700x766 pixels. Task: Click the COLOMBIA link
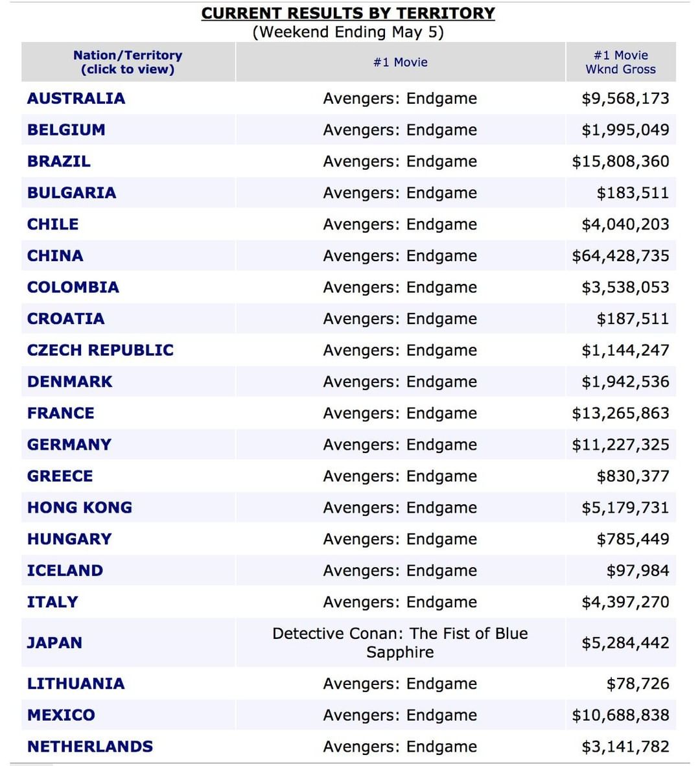tap(73, 287)
